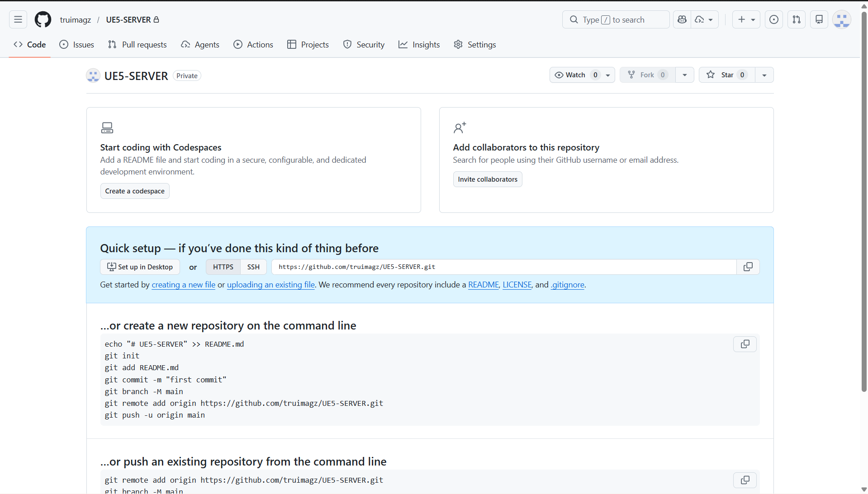The height and width of the screenshot is (494, 868).
Task: Click the page vertical scrollbar thumb
Action: 864,201
